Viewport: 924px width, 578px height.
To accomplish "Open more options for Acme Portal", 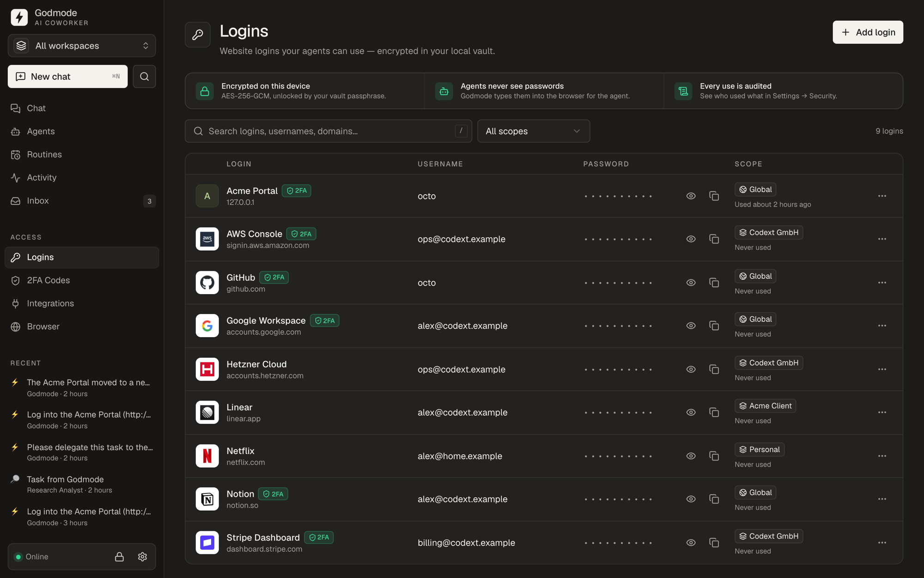I will (882, 196).
